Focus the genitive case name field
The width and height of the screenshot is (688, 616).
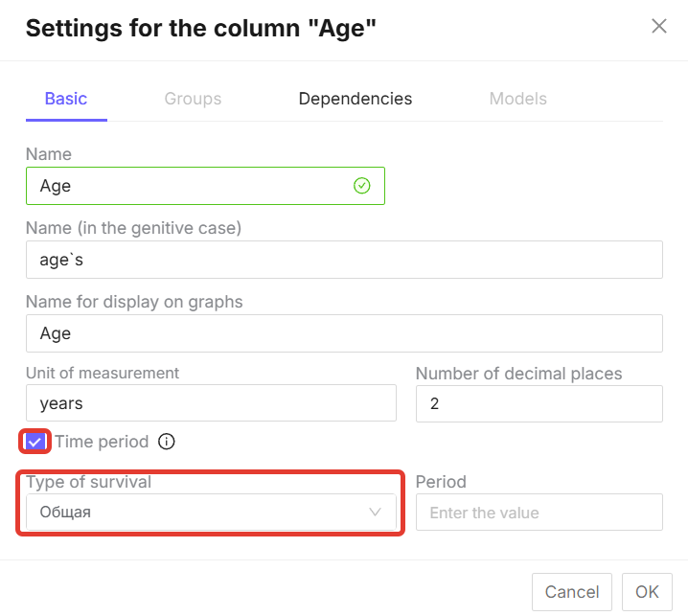[344, 260]
